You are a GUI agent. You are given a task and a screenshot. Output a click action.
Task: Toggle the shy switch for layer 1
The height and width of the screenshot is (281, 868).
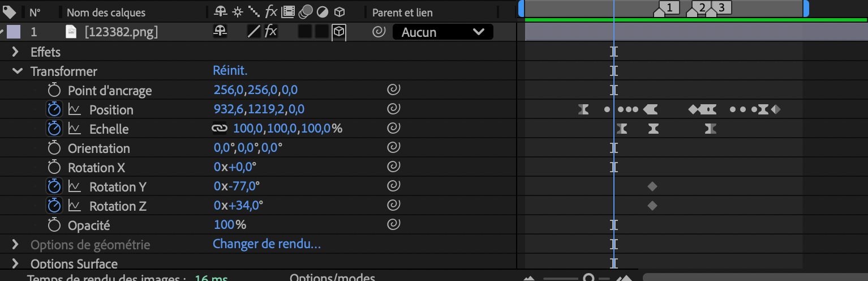pos(220,32)
